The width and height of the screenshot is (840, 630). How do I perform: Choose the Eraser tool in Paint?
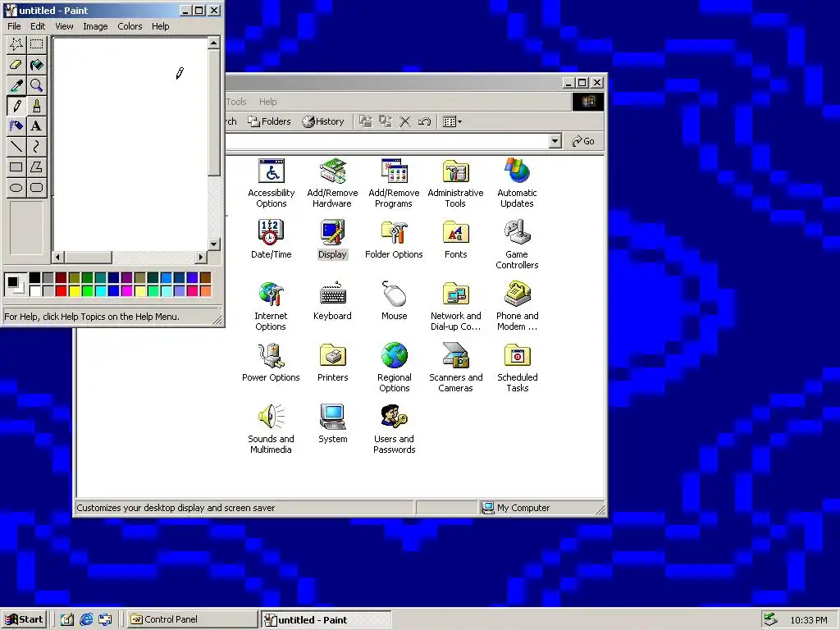(16, 65)
